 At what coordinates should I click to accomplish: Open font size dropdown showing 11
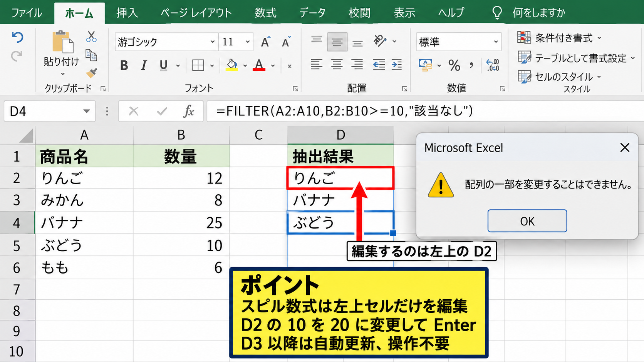tap(248, 42)
